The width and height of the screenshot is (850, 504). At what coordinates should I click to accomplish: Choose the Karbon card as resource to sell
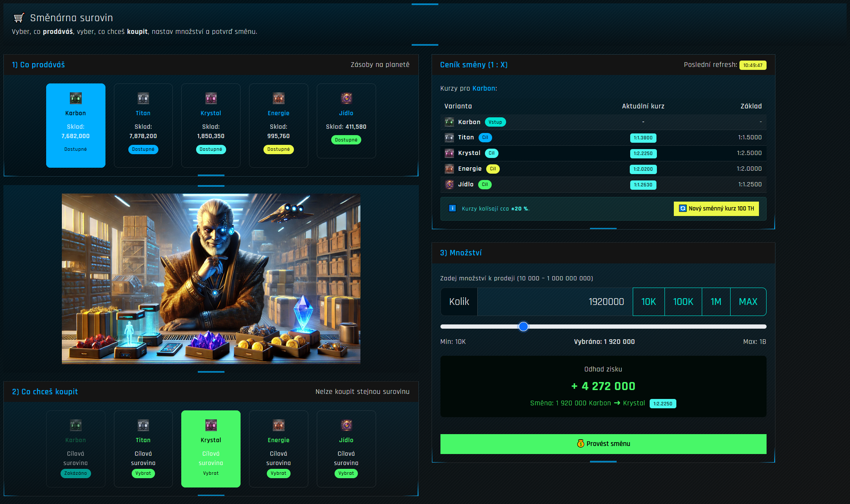(76, 125)
